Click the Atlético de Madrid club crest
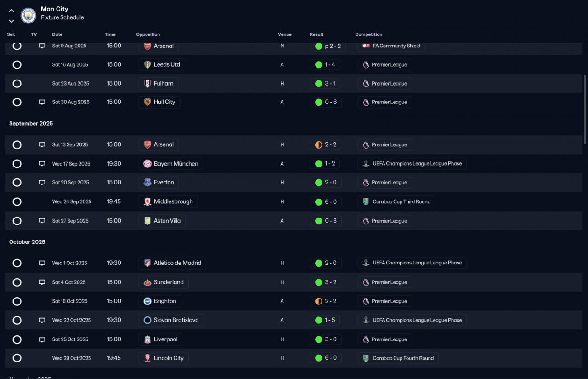 pos(147,263)
